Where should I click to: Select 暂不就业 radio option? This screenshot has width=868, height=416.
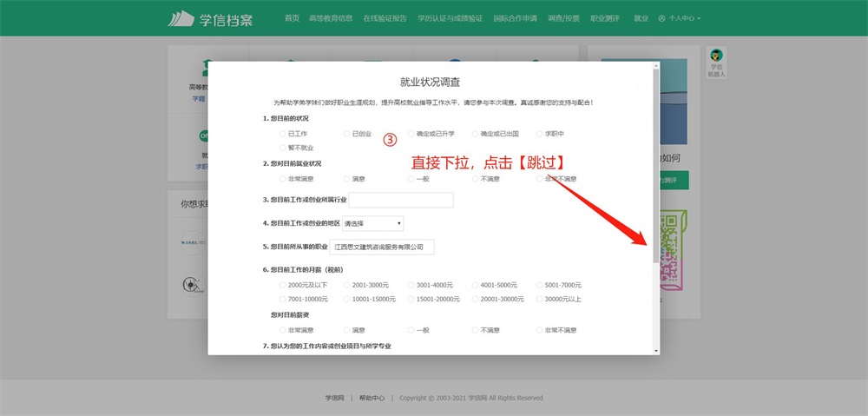[282, 148]
